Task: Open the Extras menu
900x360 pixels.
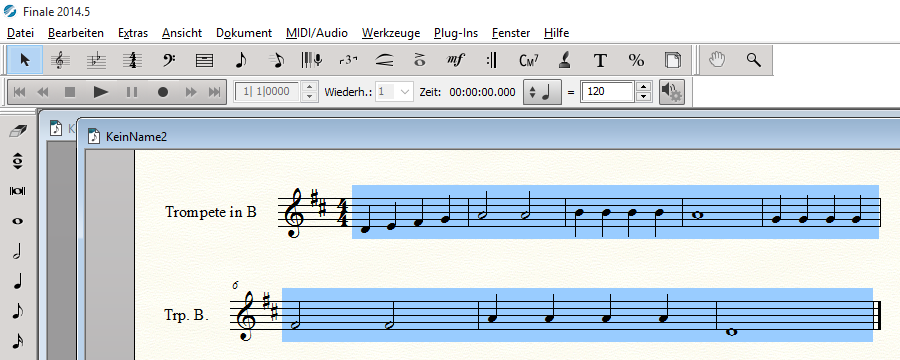Action: click(x=133, y=33)
